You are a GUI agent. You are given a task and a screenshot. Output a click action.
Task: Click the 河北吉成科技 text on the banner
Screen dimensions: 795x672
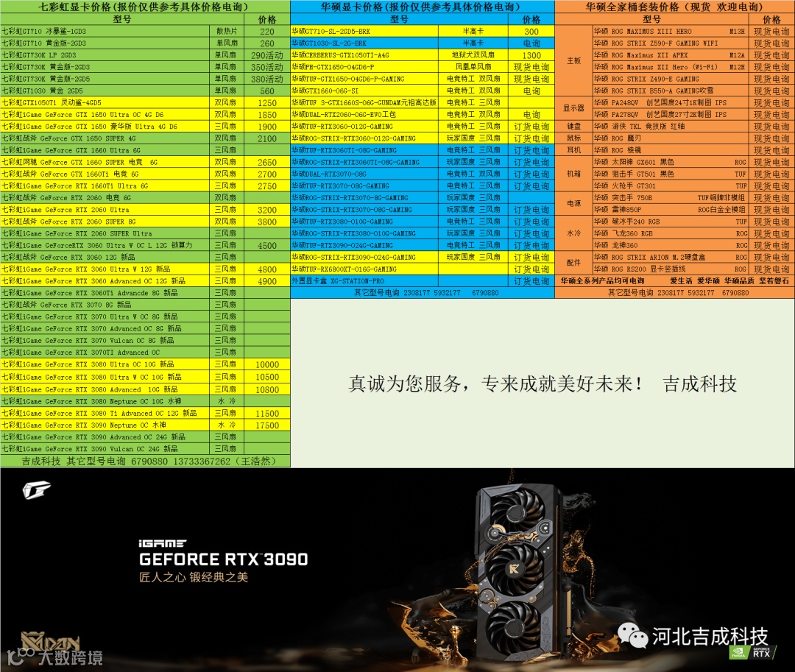click(x=710, y=635)
